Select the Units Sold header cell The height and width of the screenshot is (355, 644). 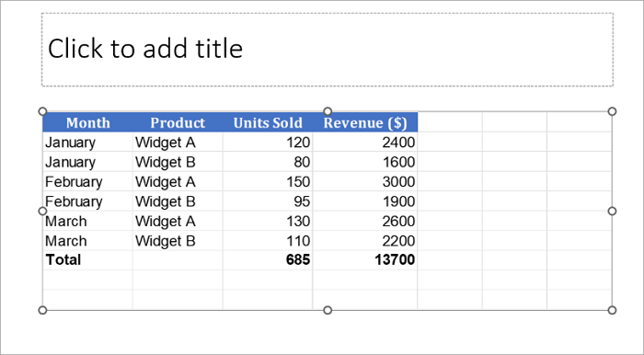click(x=268, y=122)
